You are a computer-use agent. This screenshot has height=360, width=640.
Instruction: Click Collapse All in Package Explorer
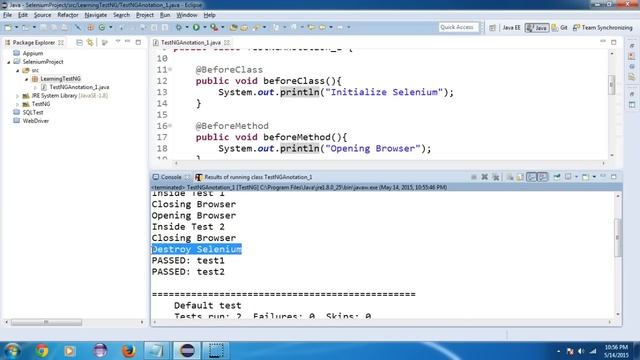point(80,42)
